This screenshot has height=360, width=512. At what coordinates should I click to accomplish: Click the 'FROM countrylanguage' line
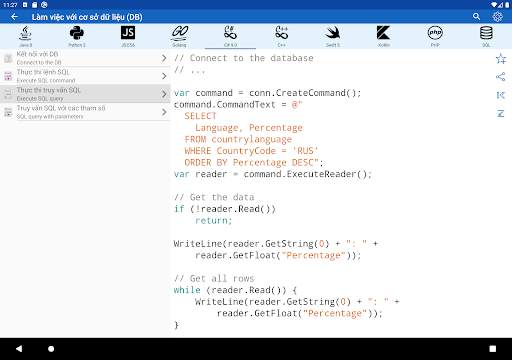point(238,139)
